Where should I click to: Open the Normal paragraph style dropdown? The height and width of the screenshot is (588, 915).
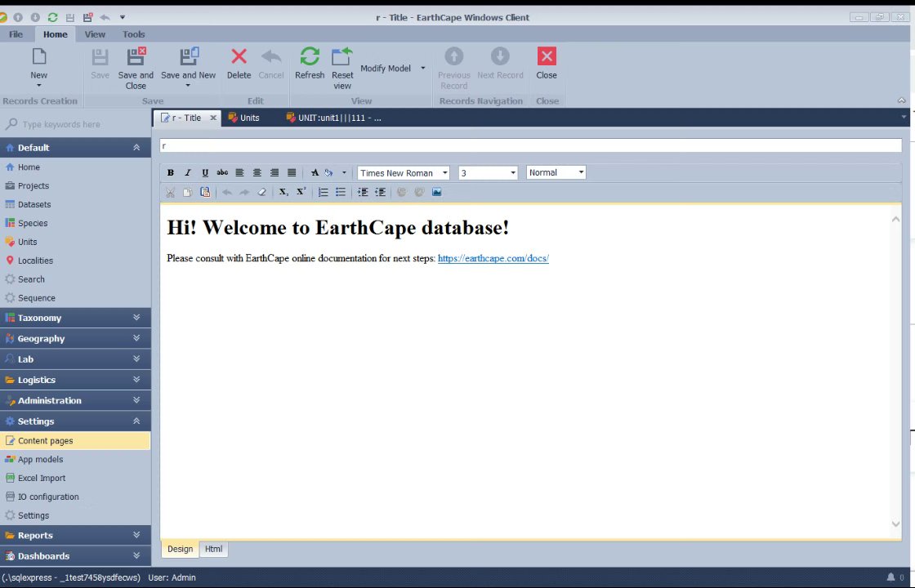[x=581, y=172]
